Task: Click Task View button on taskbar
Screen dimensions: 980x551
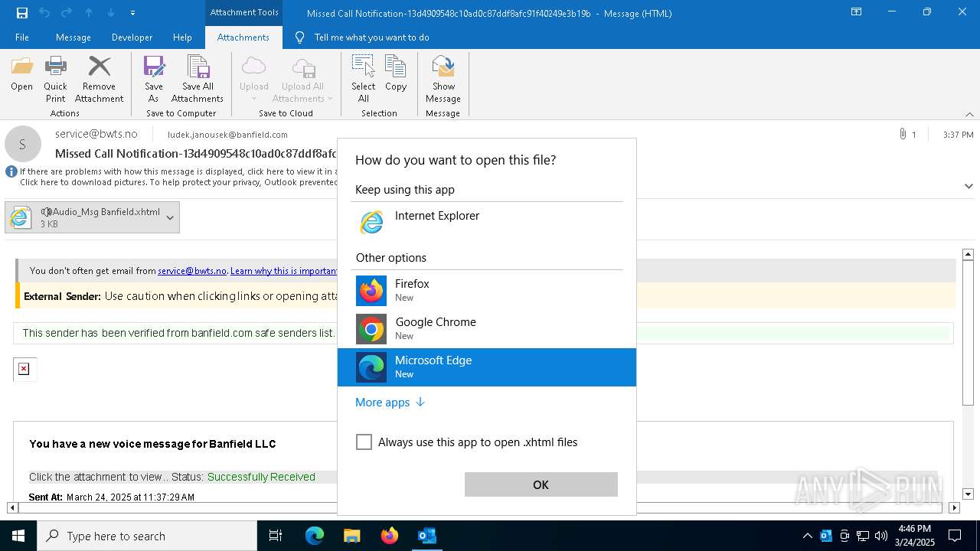Action: click(276, 536)
